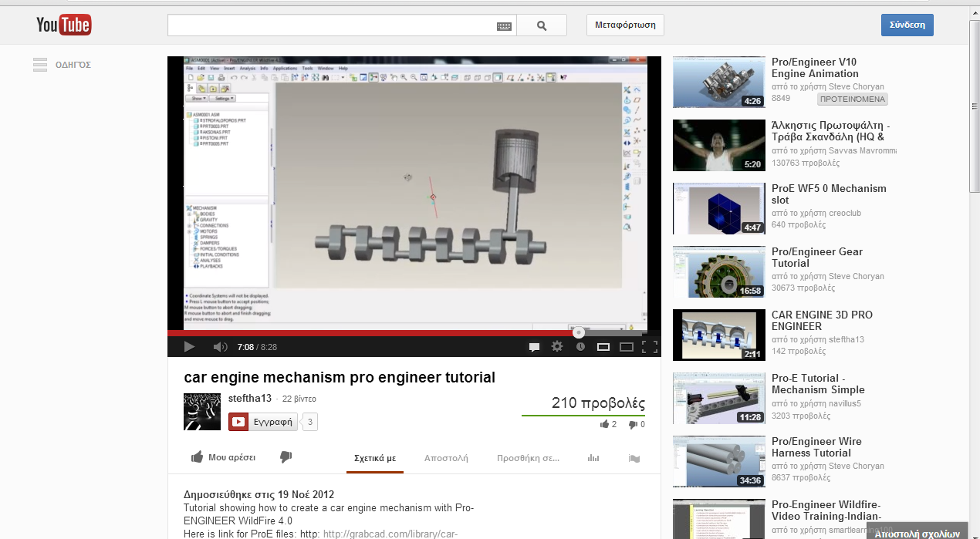Click the Μεταφόρτωση upload button
980x539 pixels.
(625, 25)
